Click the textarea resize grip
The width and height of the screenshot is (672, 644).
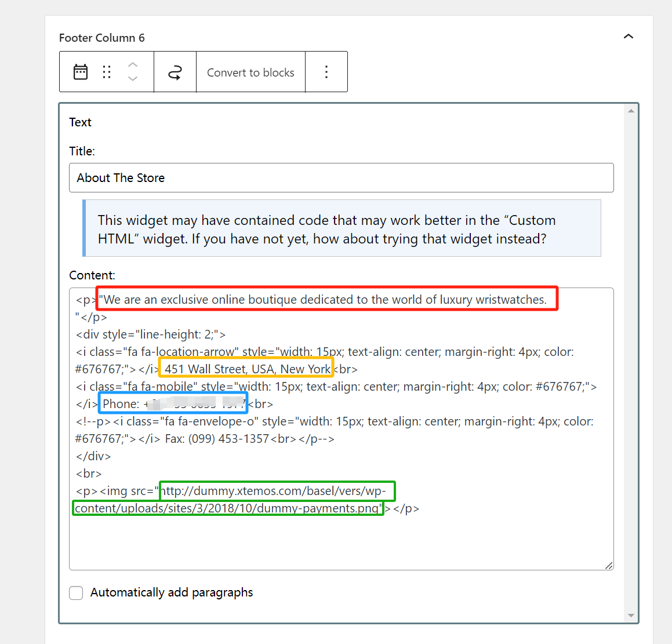(x=609, y=566)
